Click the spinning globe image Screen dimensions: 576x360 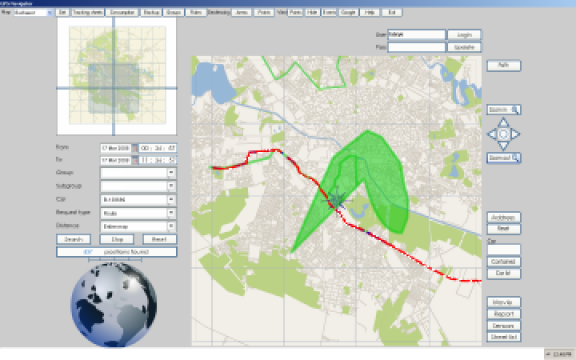[x=114, y=304]
